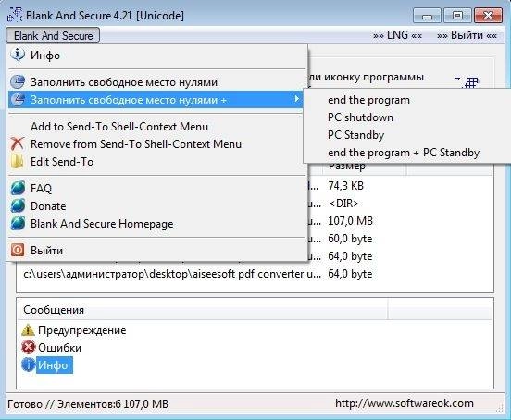Open Blank And Secure Homepage entry
The image size is (511, 420).
coord(157,223)
